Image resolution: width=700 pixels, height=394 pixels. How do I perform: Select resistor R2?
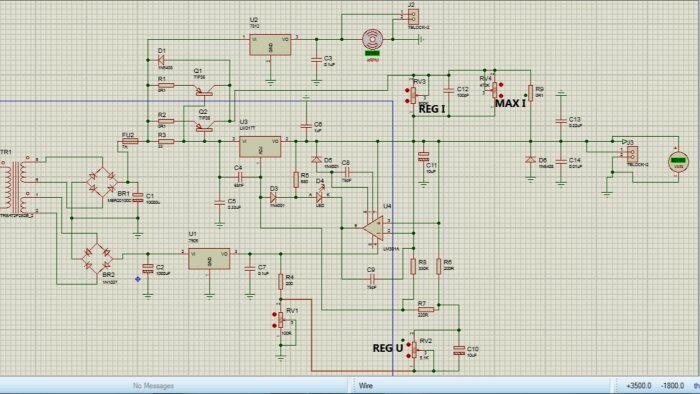tap(166, 121)
